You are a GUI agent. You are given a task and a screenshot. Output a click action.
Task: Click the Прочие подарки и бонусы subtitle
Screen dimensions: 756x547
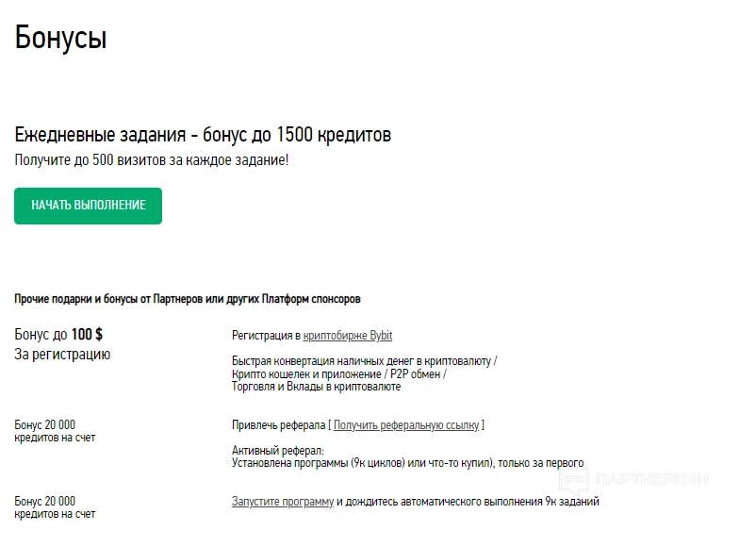click(188, 299)
